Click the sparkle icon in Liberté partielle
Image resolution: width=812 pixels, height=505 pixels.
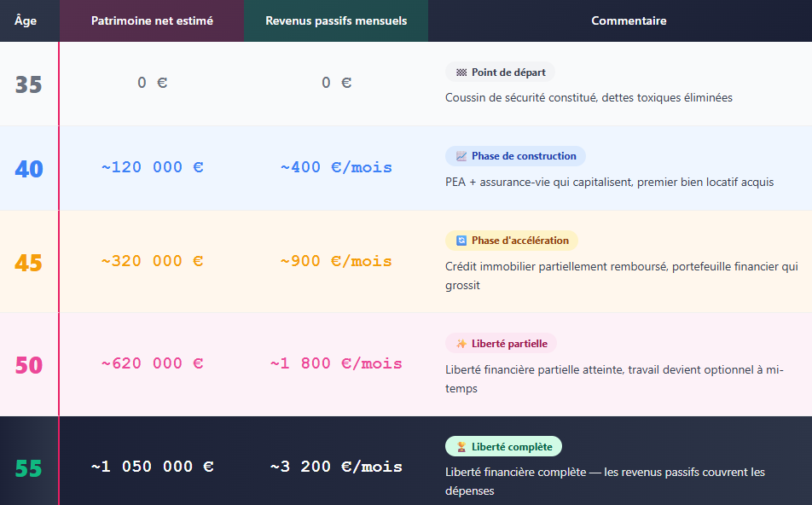coord(461,344)
